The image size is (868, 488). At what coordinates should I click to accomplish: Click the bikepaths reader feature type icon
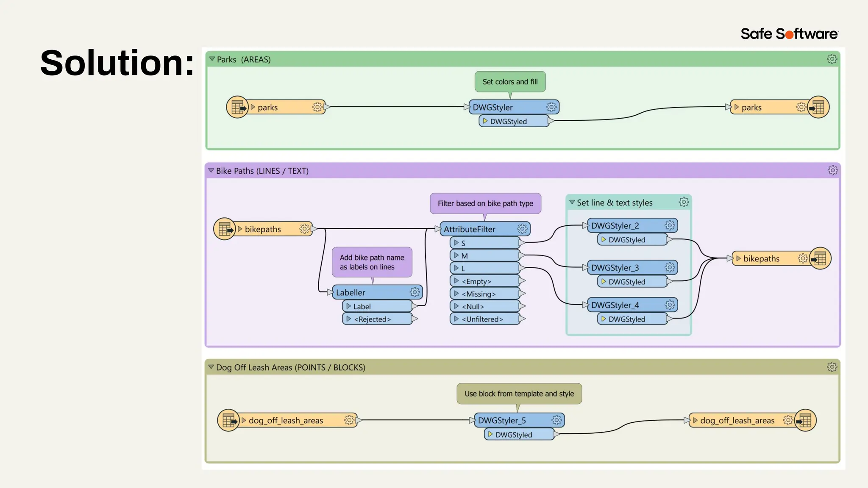[x=225, y=229]
